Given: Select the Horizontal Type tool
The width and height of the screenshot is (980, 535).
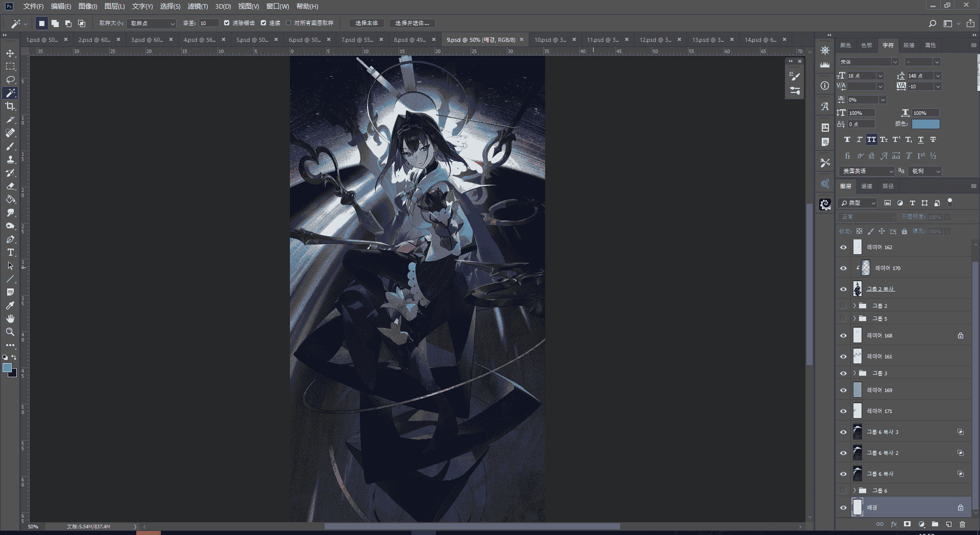Looking at the screenshot, I should [x=10, y=252].
